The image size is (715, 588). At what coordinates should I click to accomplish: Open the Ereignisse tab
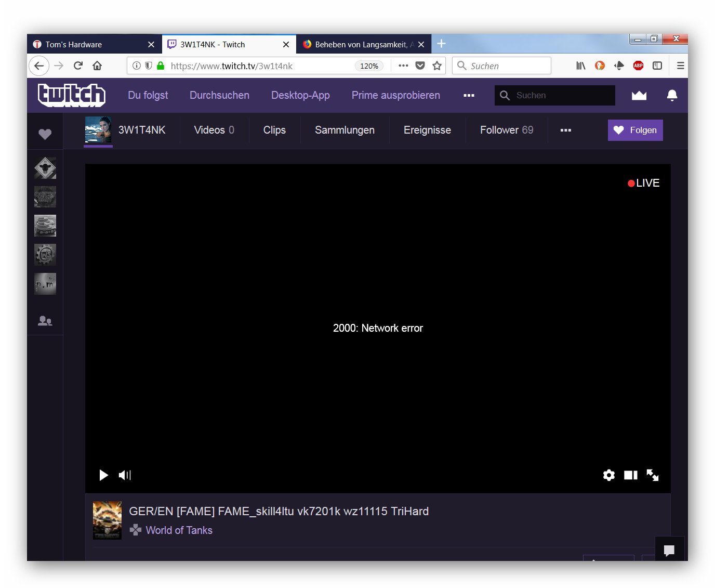point(427,130)
